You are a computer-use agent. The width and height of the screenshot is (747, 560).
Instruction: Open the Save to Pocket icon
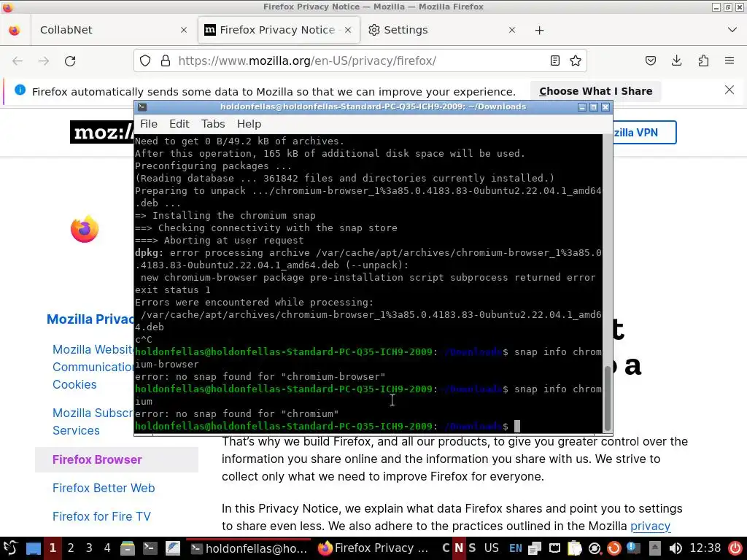tap(651, 61)
